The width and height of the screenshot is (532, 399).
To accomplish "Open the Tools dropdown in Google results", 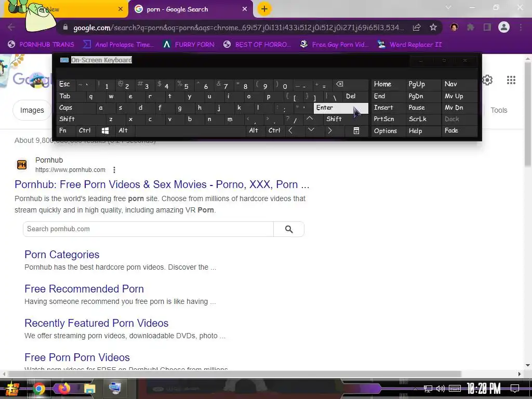I will click(x=499, y=110).
